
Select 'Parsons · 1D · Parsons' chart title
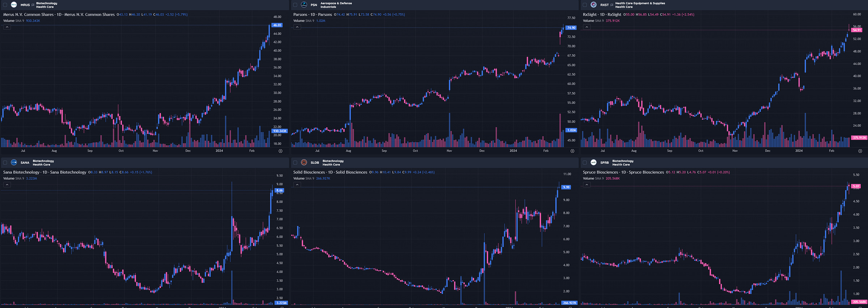[x=312, y=14]
